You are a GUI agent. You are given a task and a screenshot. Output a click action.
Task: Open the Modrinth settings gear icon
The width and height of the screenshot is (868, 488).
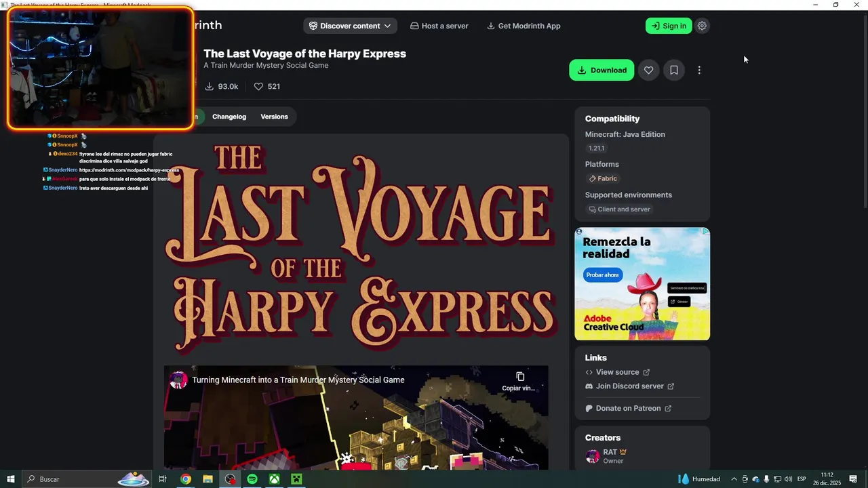coord(702,26)
